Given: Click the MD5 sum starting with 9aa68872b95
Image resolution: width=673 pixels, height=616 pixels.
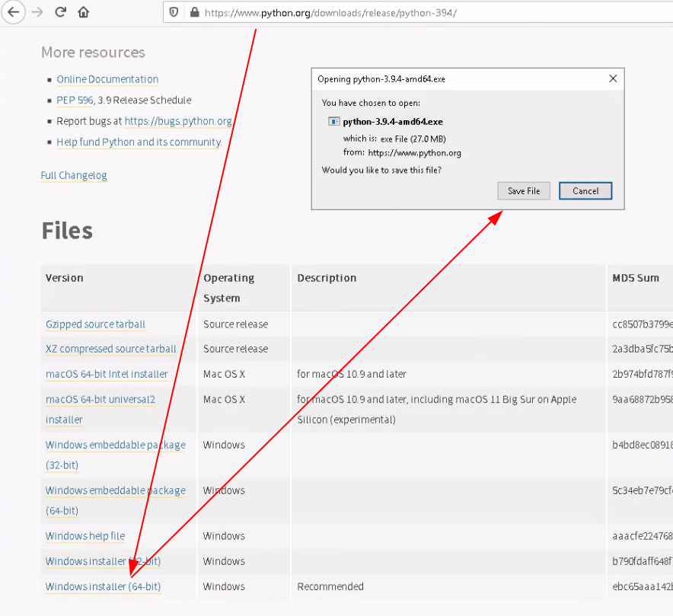Looking at the screenshot, I should pyautogui.click(x=642, y=400).
